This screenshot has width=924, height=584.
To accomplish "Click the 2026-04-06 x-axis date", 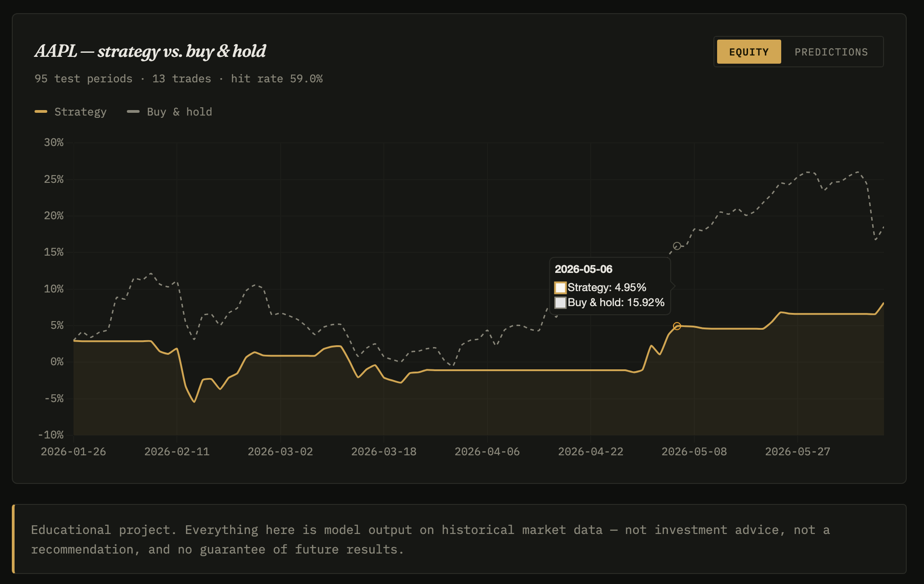I will (487, 452).
